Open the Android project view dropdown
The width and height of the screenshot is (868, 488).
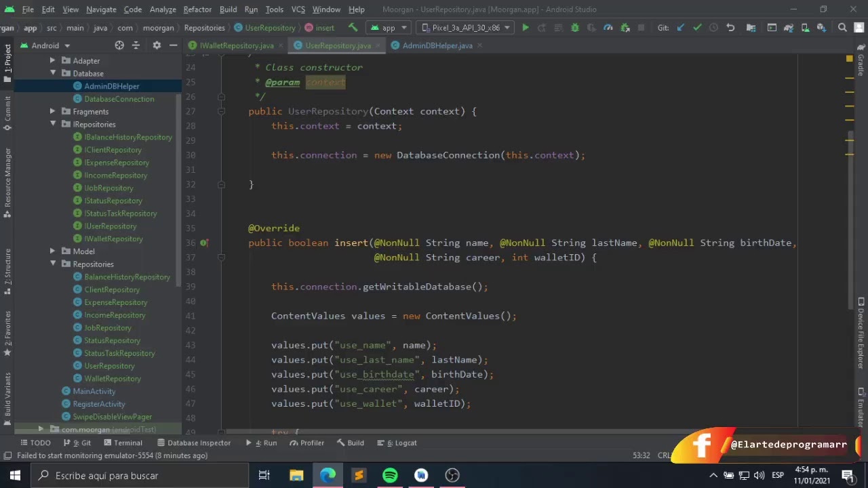point(45,45)
